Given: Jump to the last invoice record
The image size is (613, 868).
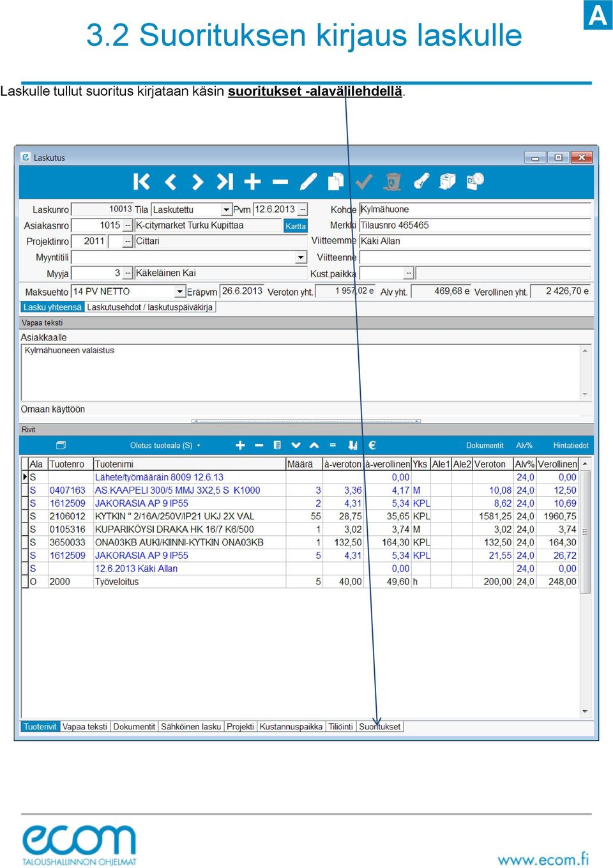Looking at the screenshot, I should (x=225, y=182).
